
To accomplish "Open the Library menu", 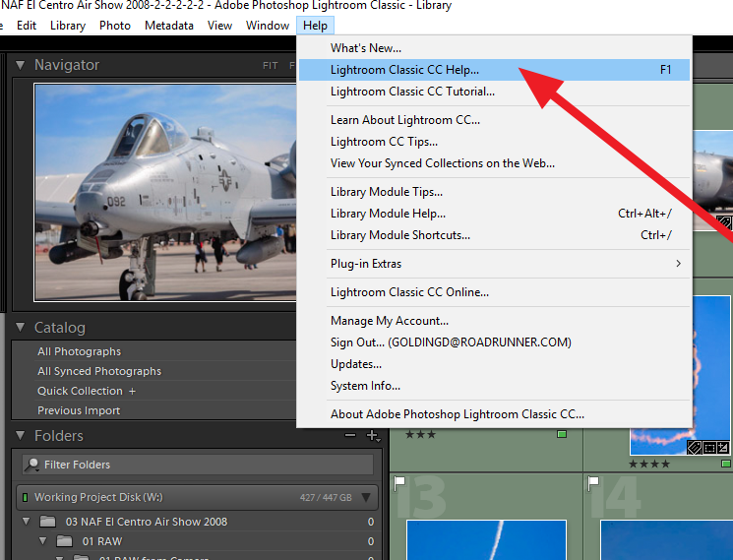I will tap(68, 26).
